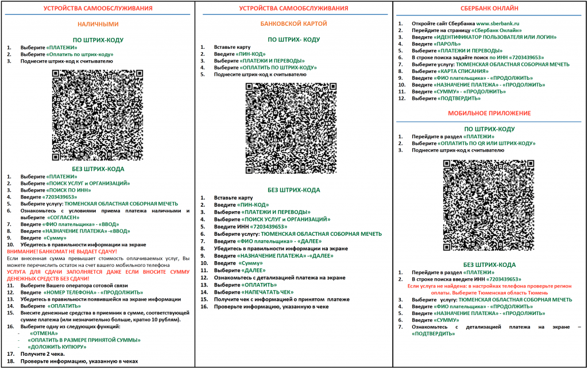
Task: Click step 12 Выберите «ПОДТВЕРДИТЬ»
Action: pyautogui.click(x=446, y=99)
